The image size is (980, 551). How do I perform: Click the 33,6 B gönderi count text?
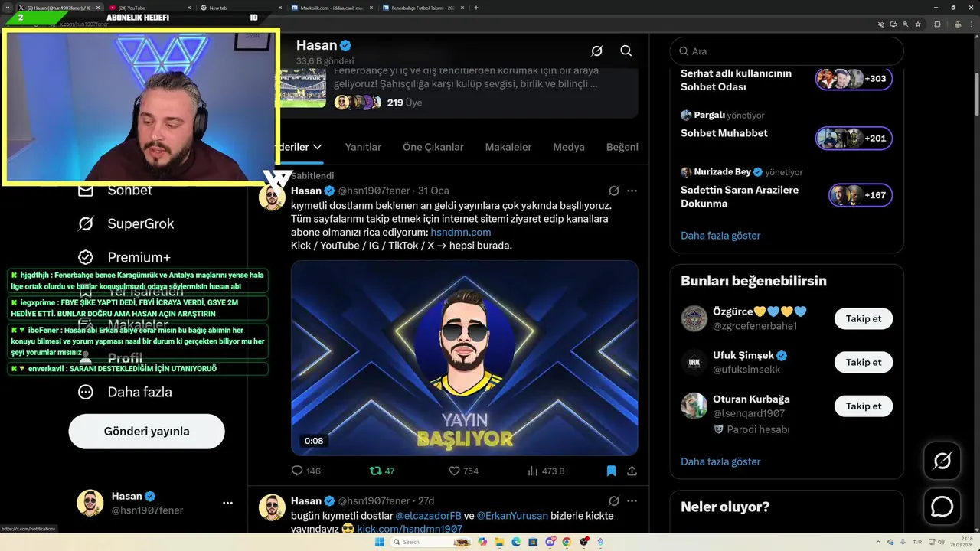[x=325, y=61]
